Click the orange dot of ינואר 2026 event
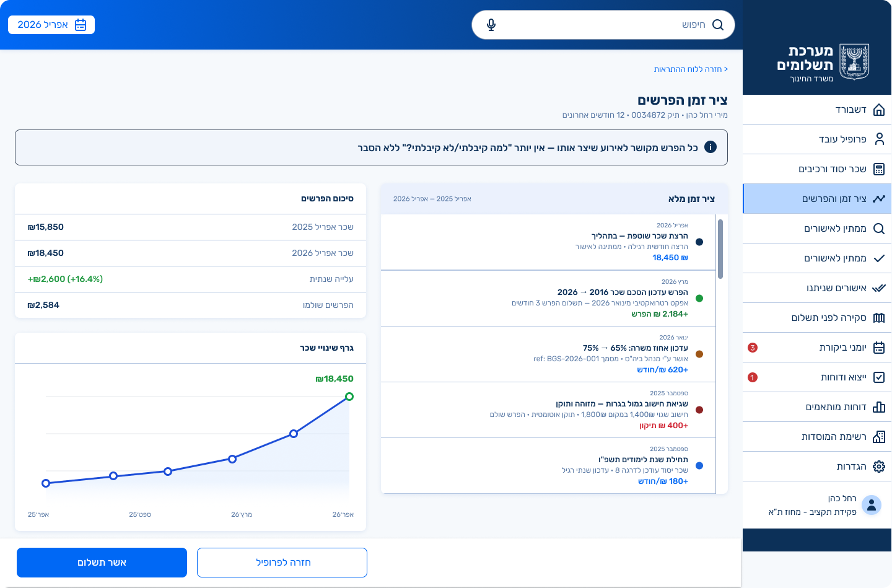The height and width of the screenshot is (588, 892). coord(699,354)
